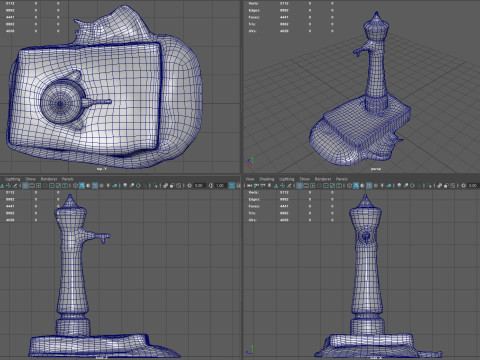This screenshot has width=480, height=360.
Task: Open View menu of the front-view panel
Action: pyautogui.click(x=250, y=179)
